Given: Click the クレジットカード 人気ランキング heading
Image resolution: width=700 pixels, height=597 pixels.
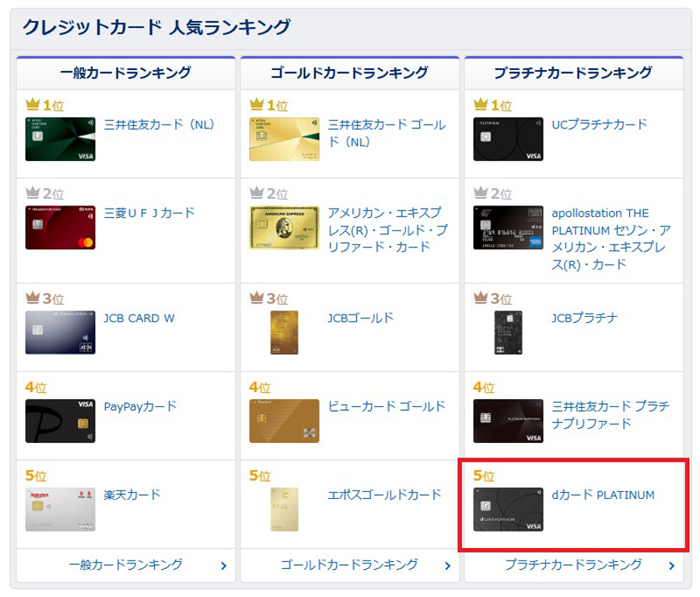Looking at the screenshot, I should point(156,27).
